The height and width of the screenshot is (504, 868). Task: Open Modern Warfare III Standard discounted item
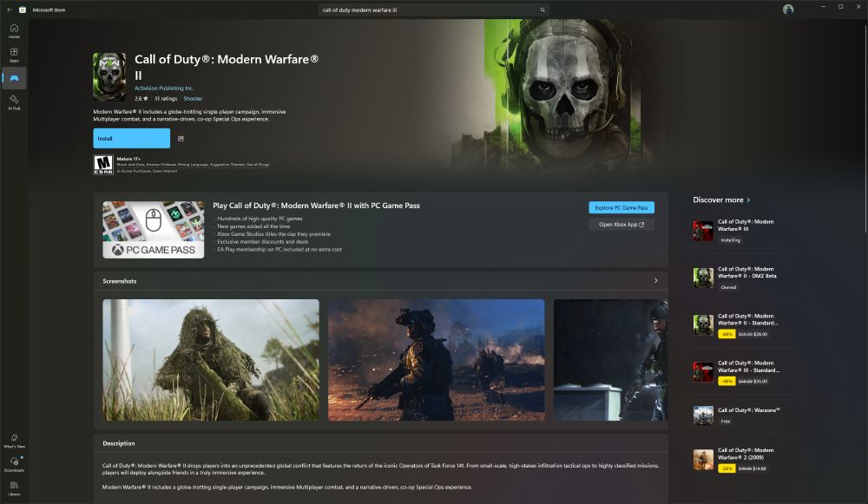(x=745, y=372)
